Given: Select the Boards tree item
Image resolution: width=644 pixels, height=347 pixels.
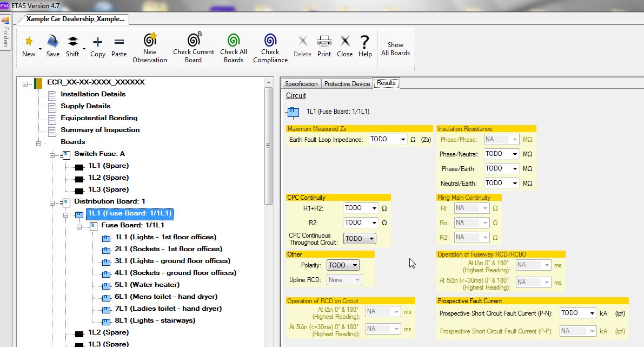Looking at the screenshot, I should pos(72,142).
